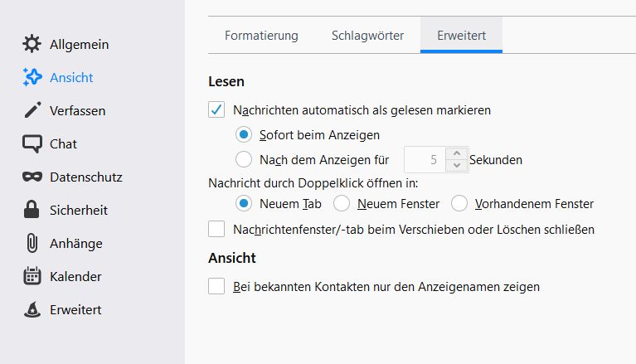
Task: Select the Ansicht sparkle icon in sidebar
Action: pos(32,77)
